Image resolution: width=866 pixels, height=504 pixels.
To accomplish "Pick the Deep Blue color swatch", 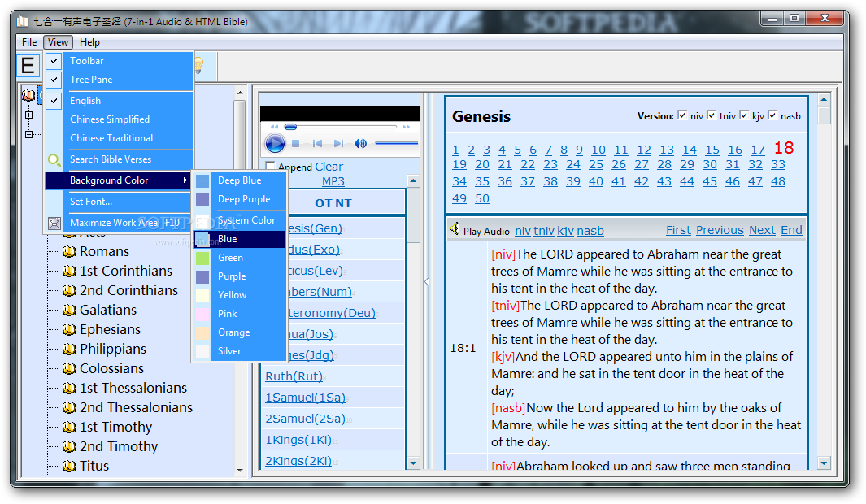I will pyautogui.click(x=202, y=181).
